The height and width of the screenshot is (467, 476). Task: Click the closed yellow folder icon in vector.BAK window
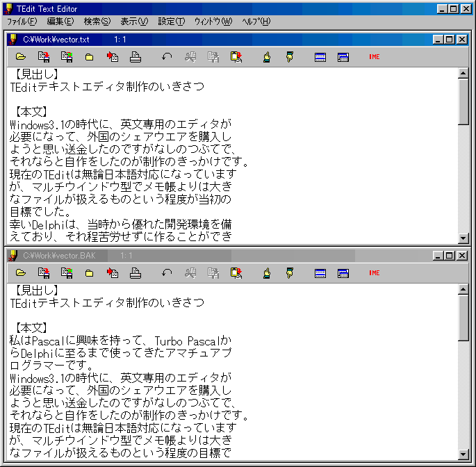pyautogui.click(x=89, y=273)
